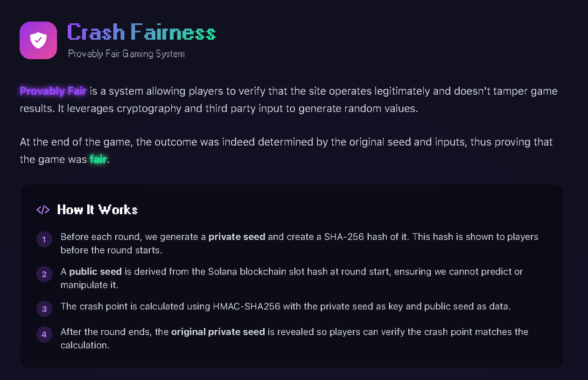Click bold private seed in step 1
The image size is (588, 380).
point(237,237)
